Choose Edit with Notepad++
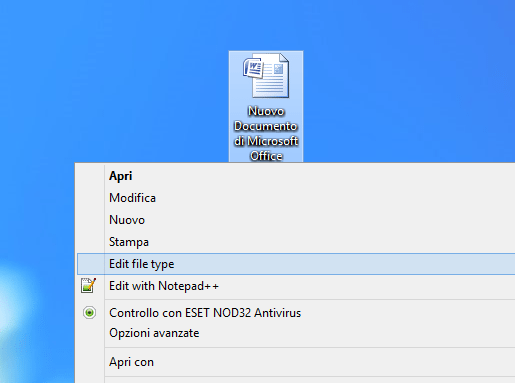This screenshot has width=515, height=383. [296, 286]
